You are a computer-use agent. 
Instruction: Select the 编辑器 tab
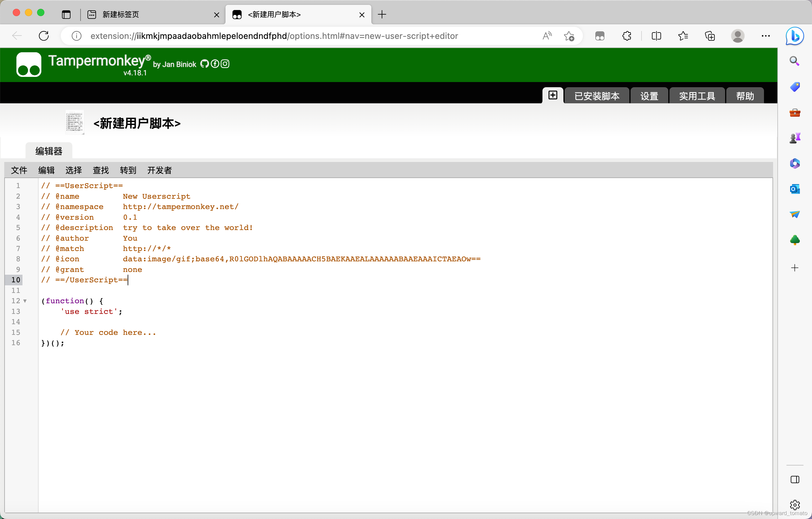point(49,151)
